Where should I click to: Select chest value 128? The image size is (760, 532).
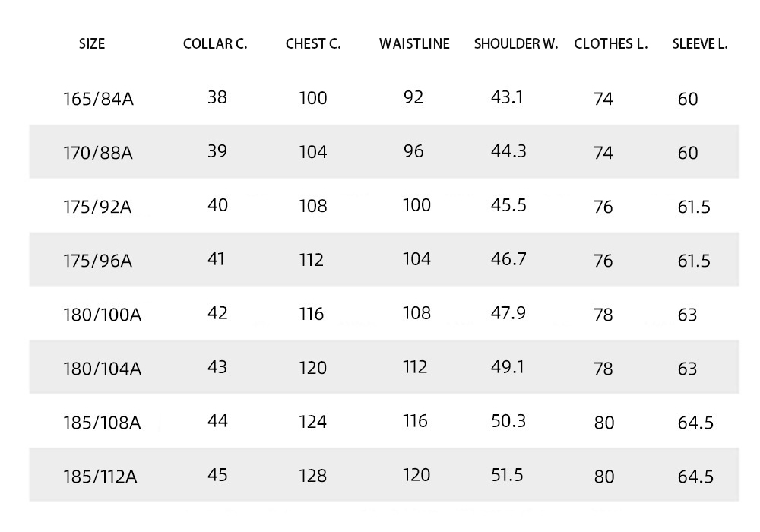pos(312,475)
